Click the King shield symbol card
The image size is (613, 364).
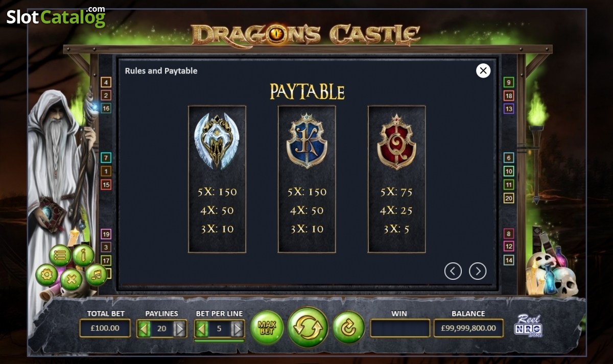pos(306,179)
